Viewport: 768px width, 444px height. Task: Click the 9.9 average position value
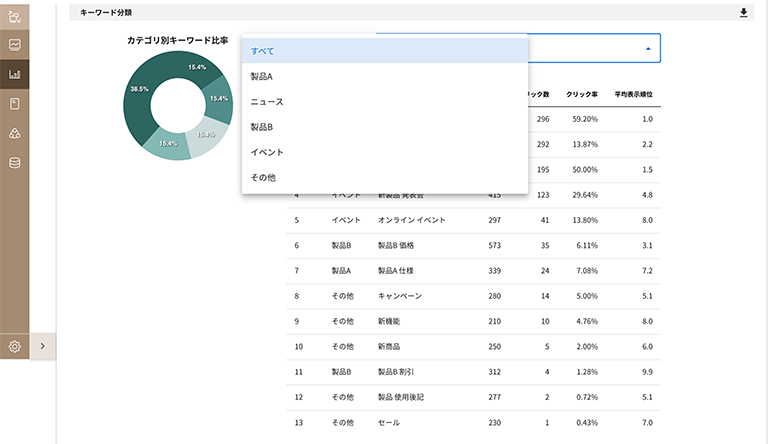(x=647, y=372)
